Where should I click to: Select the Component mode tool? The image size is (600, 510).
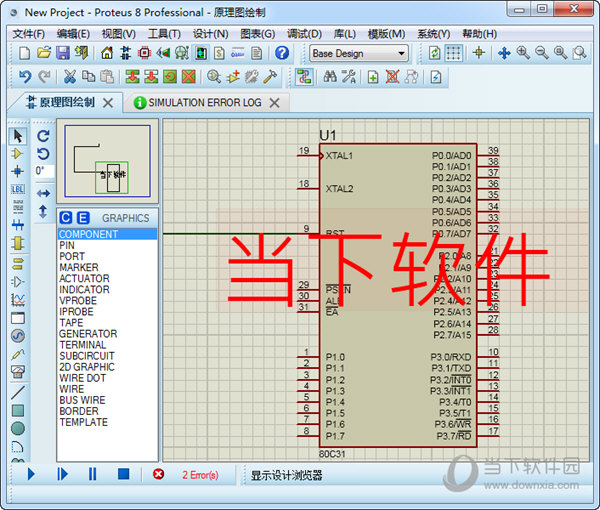18,154
